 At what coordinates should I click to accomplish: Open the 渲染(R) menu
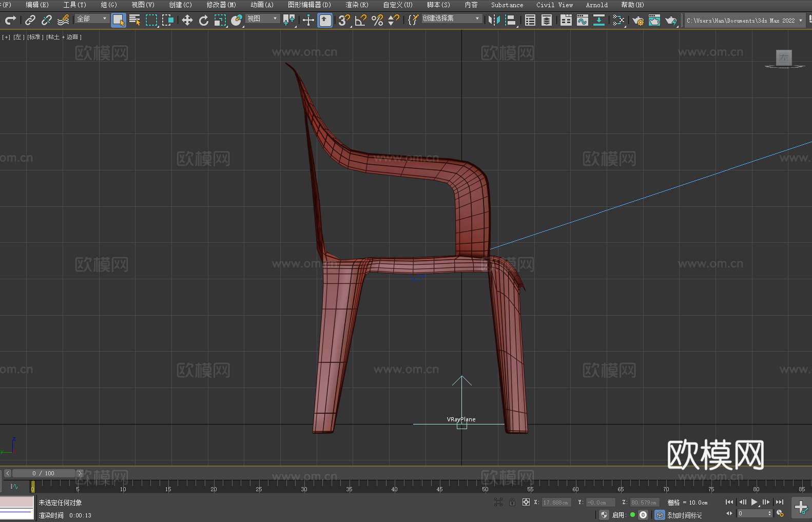tap(357, 5)
